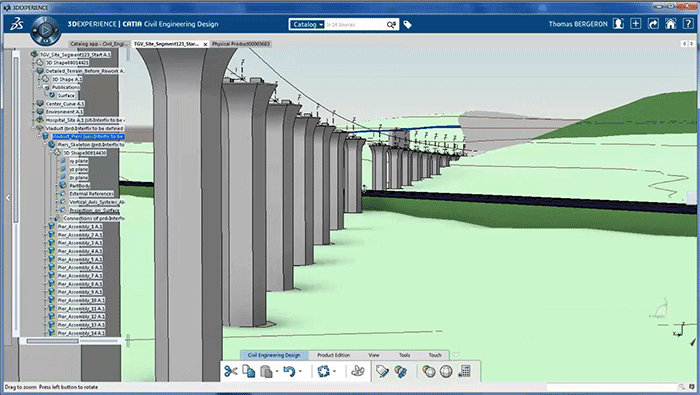Switch to the View toolbar tab
This screenshot has height=395, width=700.
pyautogui.click(x=374, y=355)
